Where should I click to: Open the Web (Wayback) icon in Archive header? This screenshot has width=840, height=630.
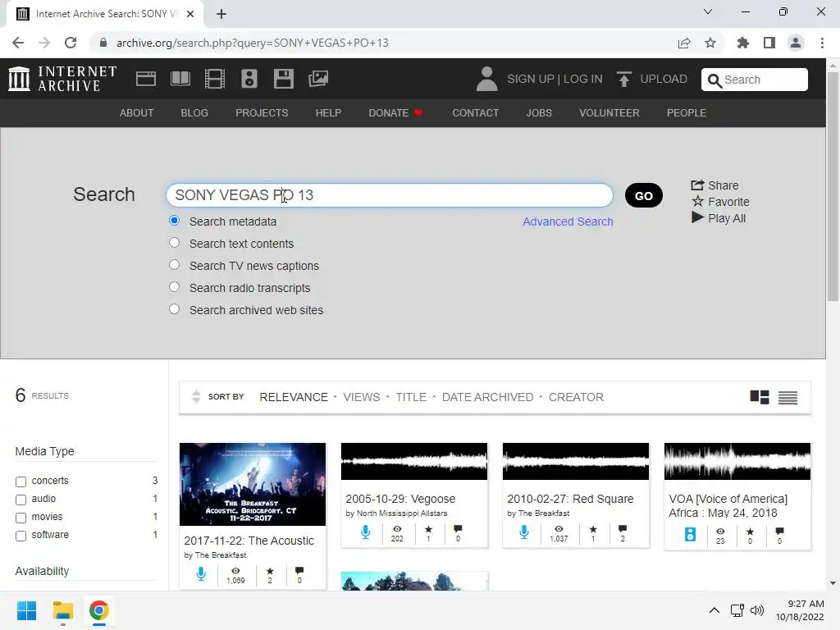pyautogui.click(x=146, y=79)
